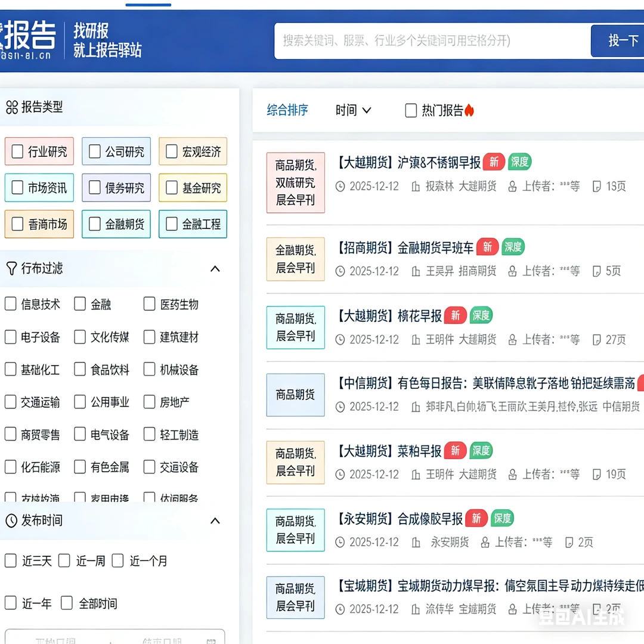Collapse the 行布过滤 section
Image resolution: width=644 pixels, height=644 pixels.
[x=215, y=269]
